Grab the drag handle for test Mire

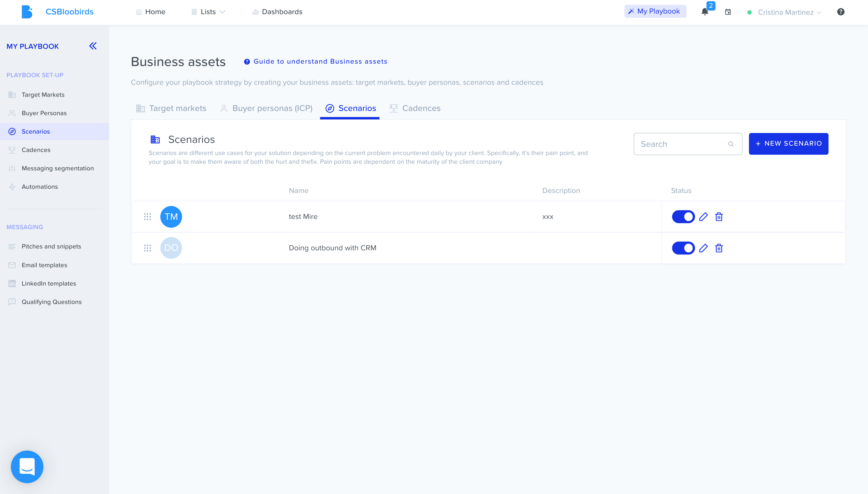pyautogui.click(x=147, y=217)
